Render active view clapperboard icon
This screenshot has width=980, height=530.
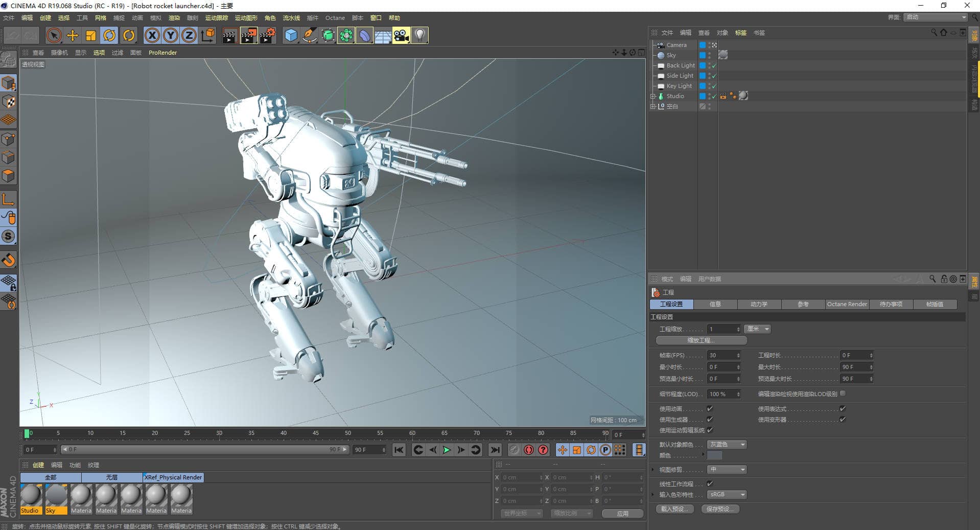pos(230,35)
